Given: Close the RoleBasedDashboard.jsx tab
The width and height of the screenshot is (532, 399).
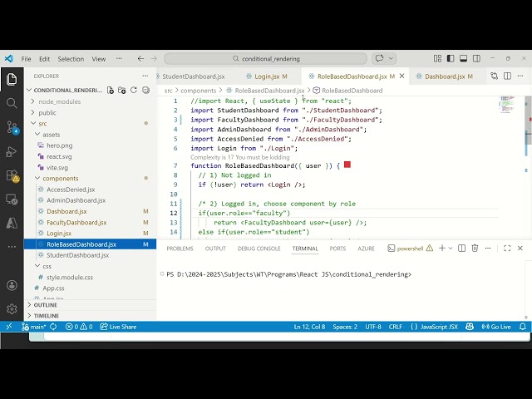Looking at the screenshot, I should pyautogui.click(x=402, y=76).
